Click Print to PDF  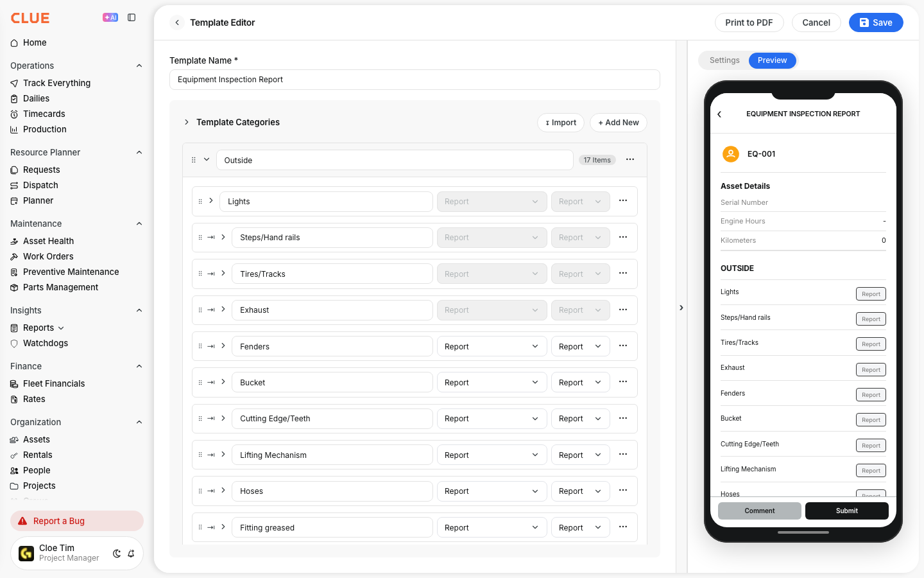(749, 22)
